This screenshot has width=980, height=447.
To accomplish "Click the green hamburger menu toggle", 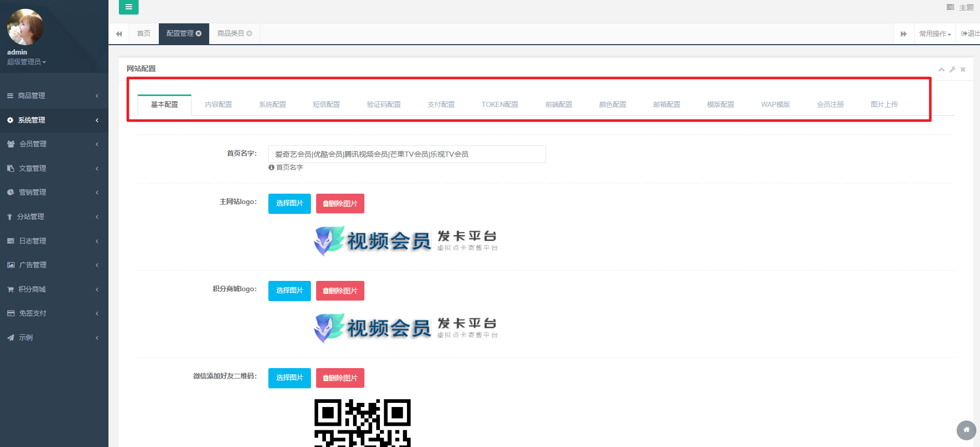I will pyautogui.click(x=128, y=7).
